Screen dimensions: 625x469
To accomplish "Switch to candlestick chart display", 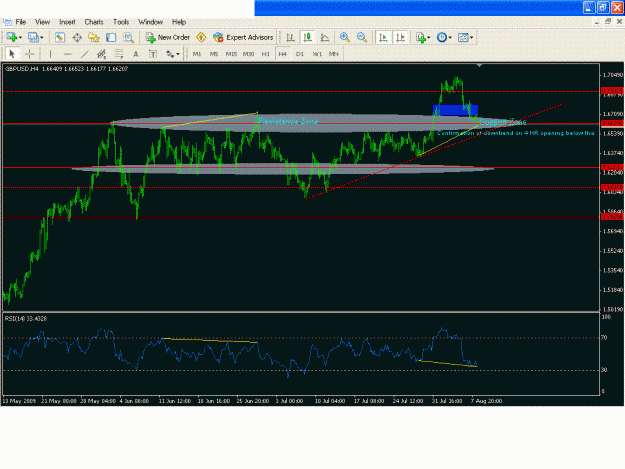I will click(x=307, y=37).
